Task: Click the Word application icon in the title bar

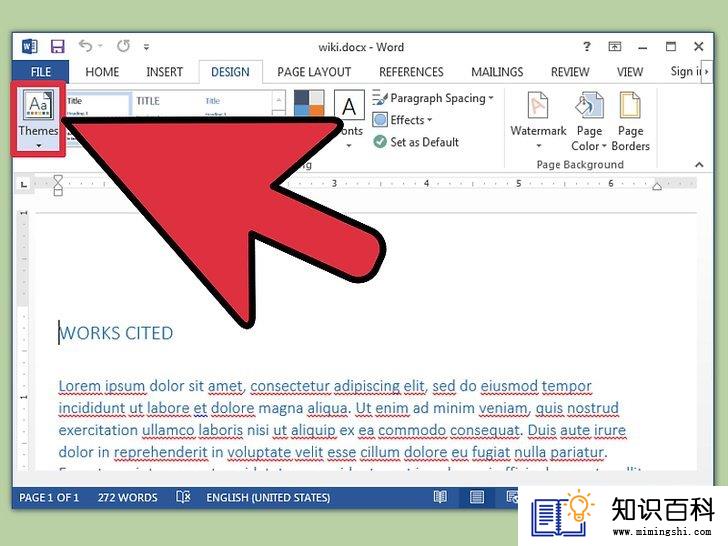Action: pyautogui.click(x=29, y=46)
